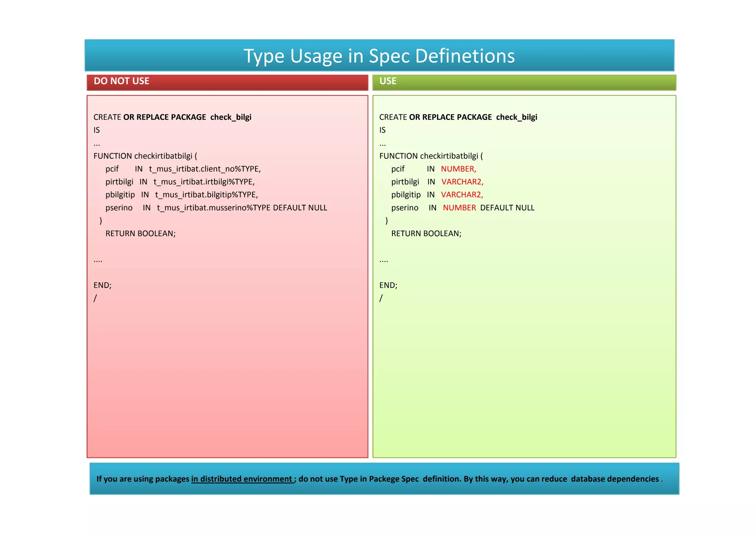Click red NUMBER on pserino line
Image resolution: width=756 pixels, height=534 pixels.
(x=459, y=208)
